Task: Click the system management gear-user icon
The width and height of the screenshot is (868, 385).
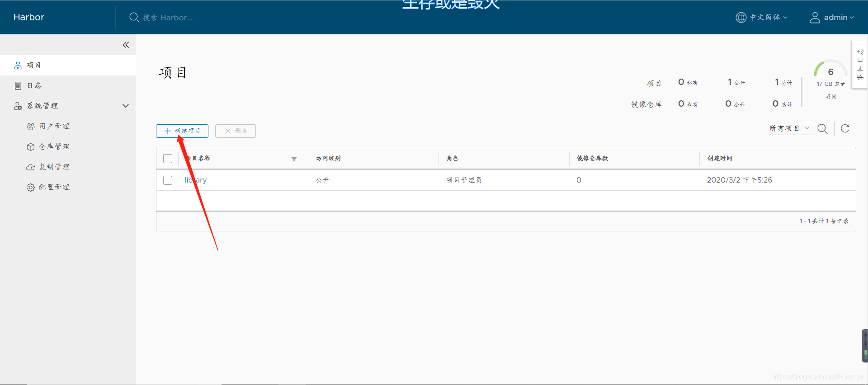Action: tap(18, 106)
